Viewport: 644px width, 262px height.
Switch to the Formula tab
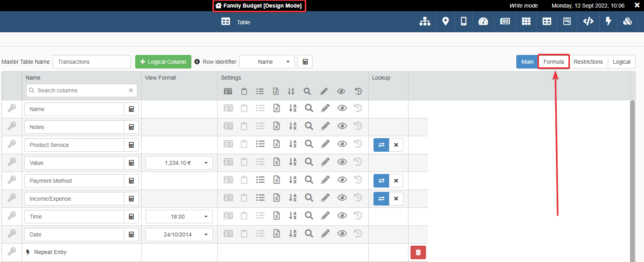coord(554,62)
